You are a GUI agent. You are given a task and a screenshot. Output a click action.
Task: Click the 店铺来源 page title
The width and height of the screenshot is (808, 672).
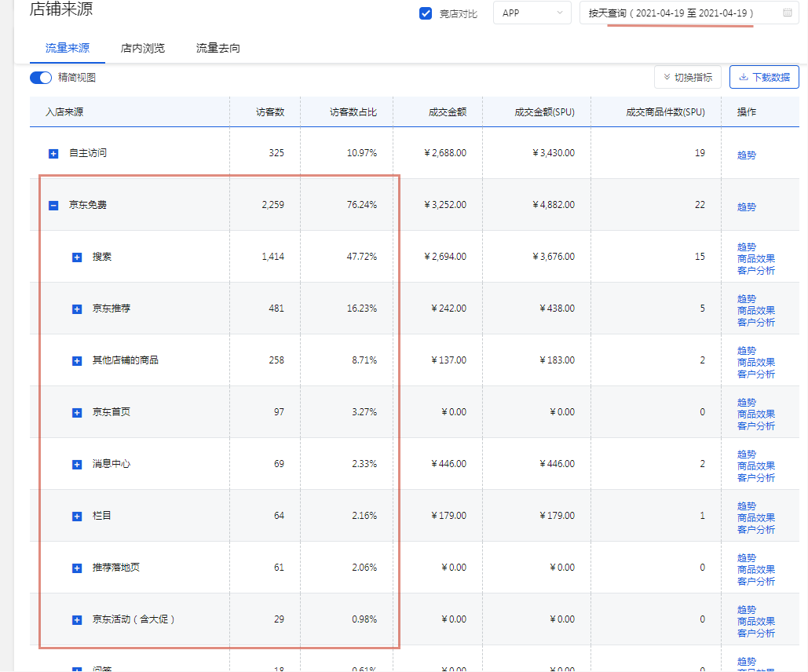point(61,9)
